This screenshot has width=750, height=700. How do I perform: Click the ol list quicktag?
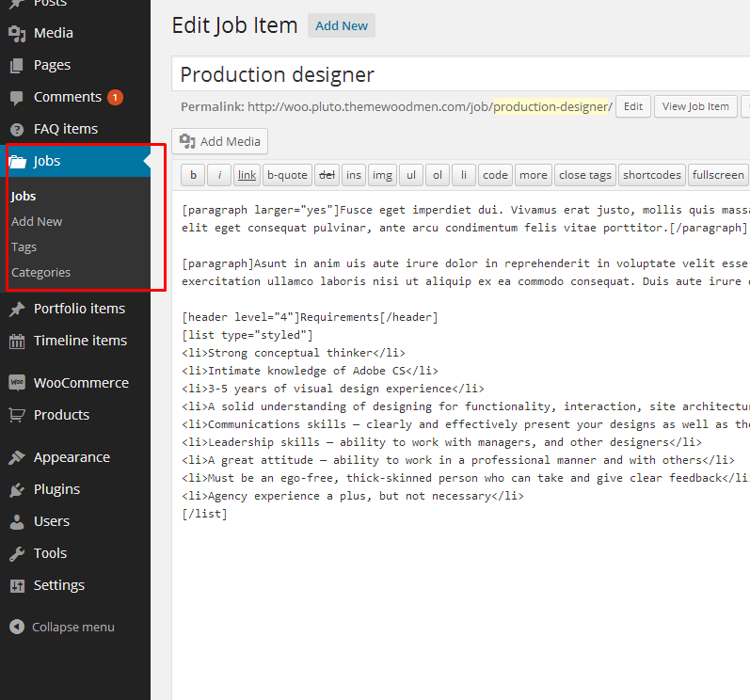click(438, 176)
